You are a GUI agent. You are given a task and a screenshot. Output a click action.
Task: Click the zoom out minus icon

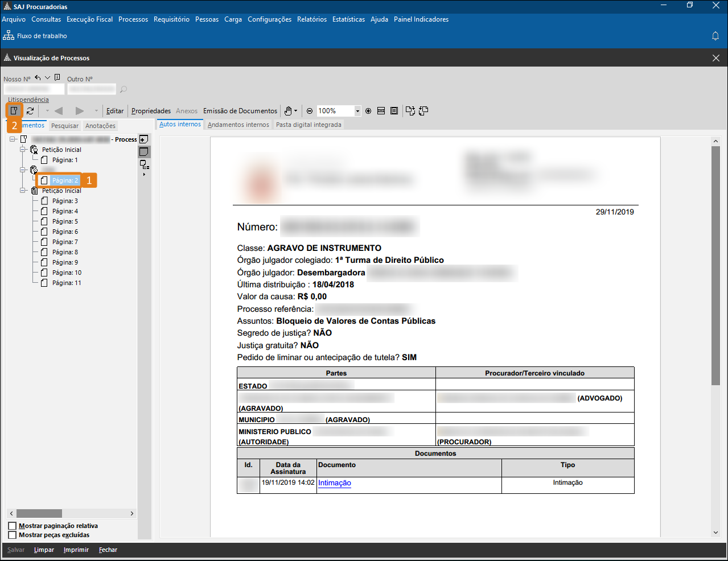(310, 111)
